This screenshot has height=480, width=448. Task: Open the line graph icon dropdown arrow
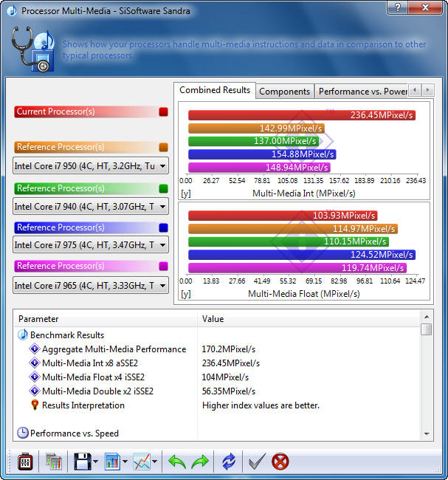tap(154, 462)
